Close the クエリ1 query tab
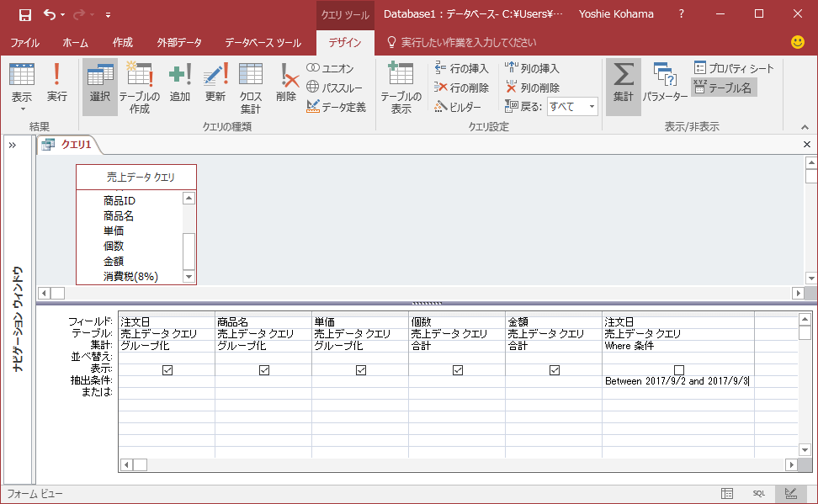This screenshot has height=504, width=818. 806,145
